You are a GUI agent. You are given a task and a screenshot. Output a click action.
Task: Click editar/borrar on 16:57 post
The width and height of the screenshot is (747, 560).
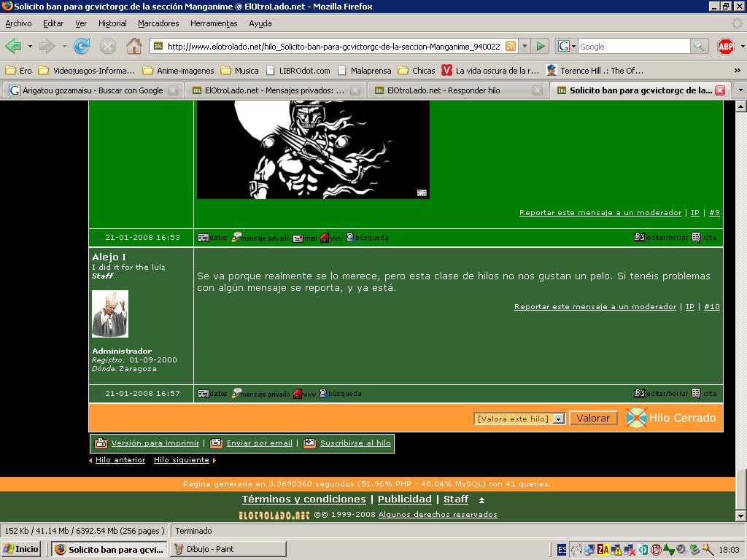click(661, 393)
